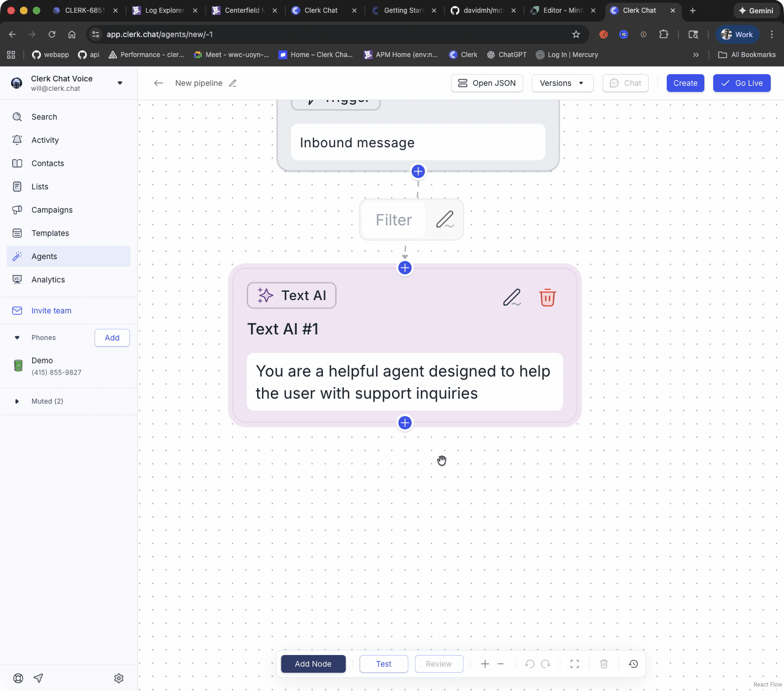
Task: Click the Go Live button
Action: click(x=741, y=83)
